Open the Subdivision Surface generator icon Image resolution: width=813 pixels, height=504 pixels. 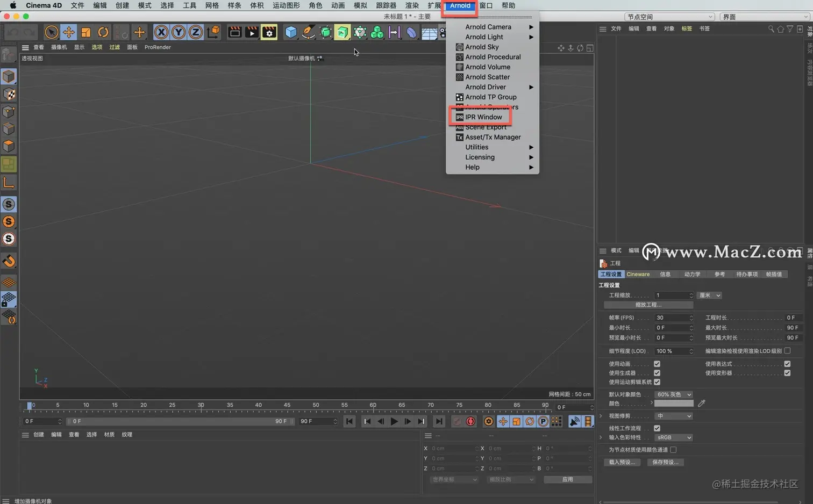click(x=325, y=32)
